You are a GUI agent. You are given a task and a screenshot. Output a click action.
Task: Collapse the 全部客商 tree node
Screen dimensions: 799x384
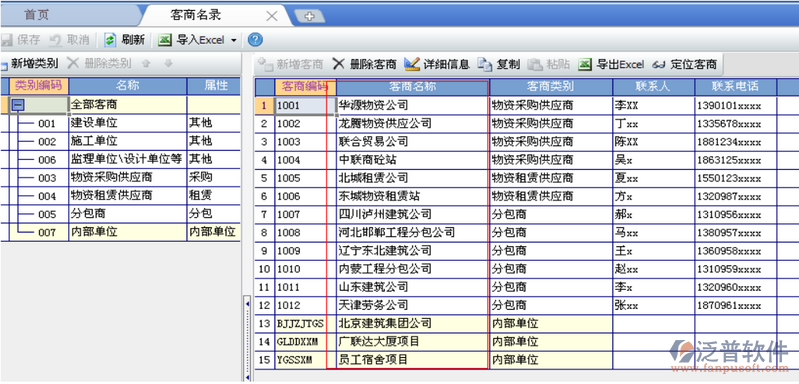tap(18, 105)
